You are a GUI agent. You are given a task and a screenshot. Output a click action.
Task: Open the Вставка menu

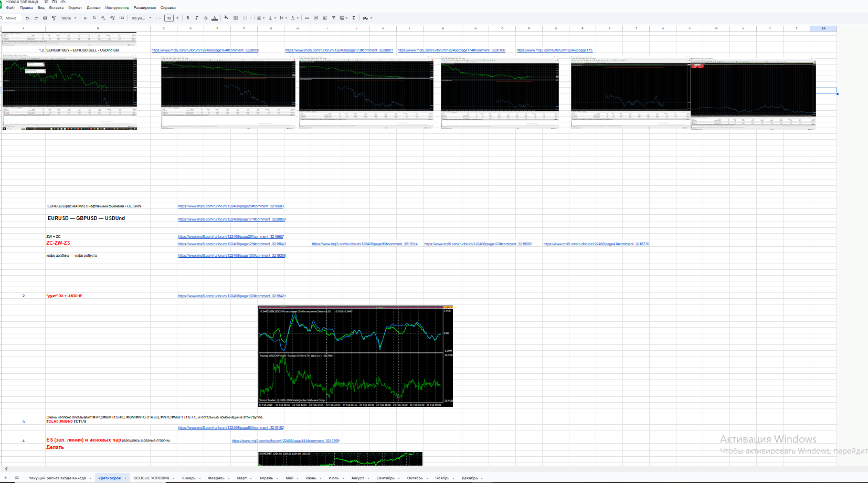click(x=56, y=8)
